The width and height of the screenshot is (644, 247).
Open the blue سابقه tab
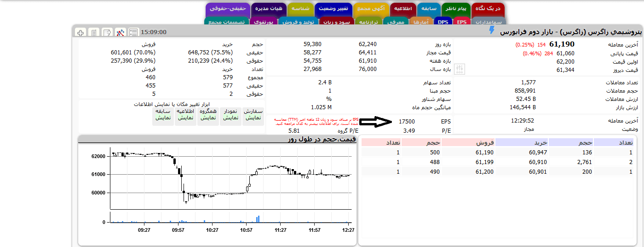click(x=429, y=8)
